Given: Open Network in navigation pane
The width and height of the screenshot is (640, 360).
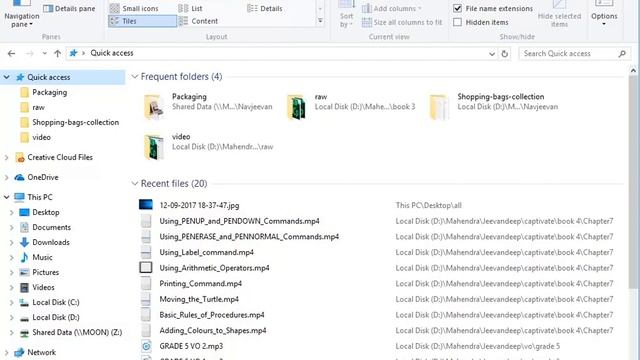Looking at the screenshot, I should point(41,352).
